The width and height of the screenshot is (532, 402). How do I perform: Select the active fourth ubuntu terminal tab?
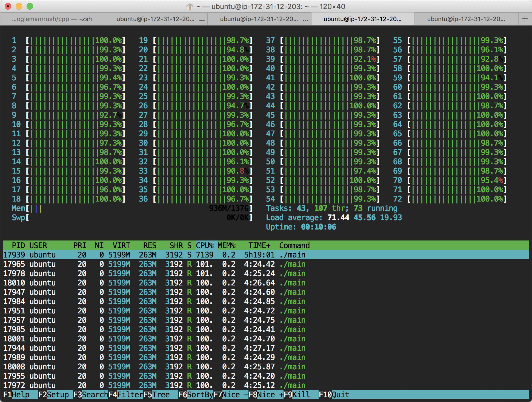[363, 19]
